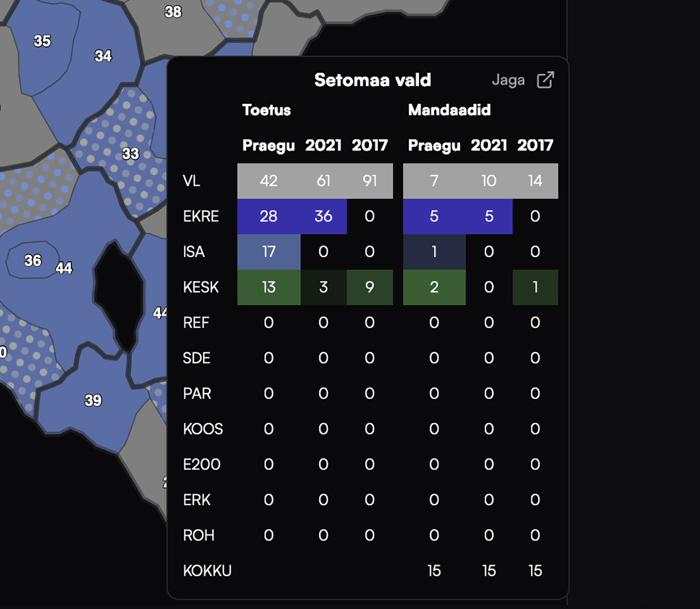Viewport: 700px width, 609px height.
Task: Select small enclosed map region 36
Action: [x=32, y=260]
